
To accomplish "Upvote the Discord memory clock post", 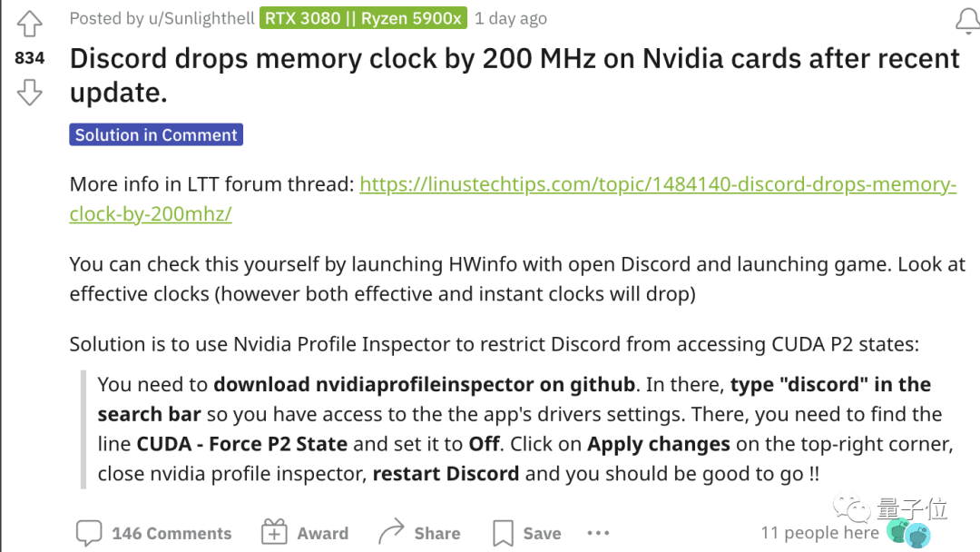I will [29, 24].
